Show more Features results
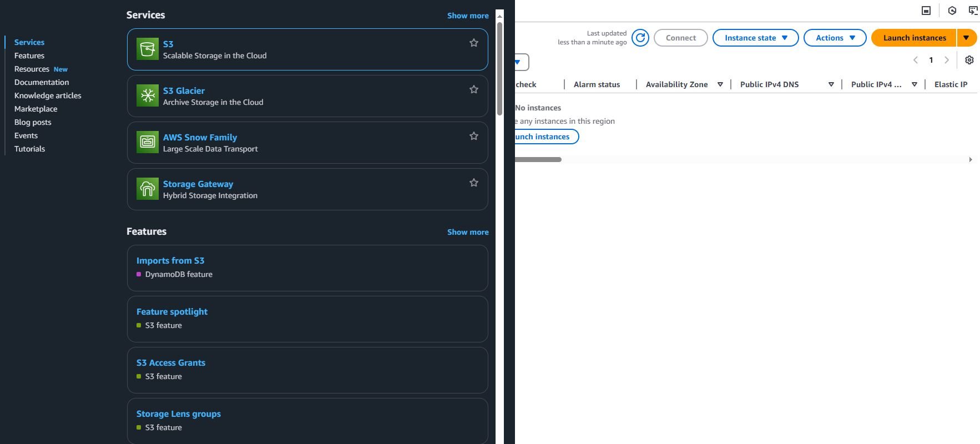Screen dimensions: 980x444 pos(468,232)
